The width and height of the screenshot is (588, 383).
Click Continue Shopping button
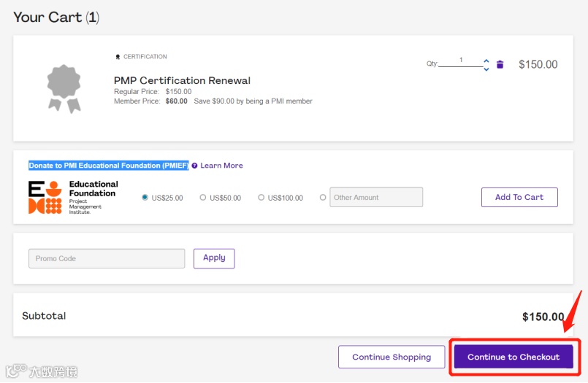(392, 357)
